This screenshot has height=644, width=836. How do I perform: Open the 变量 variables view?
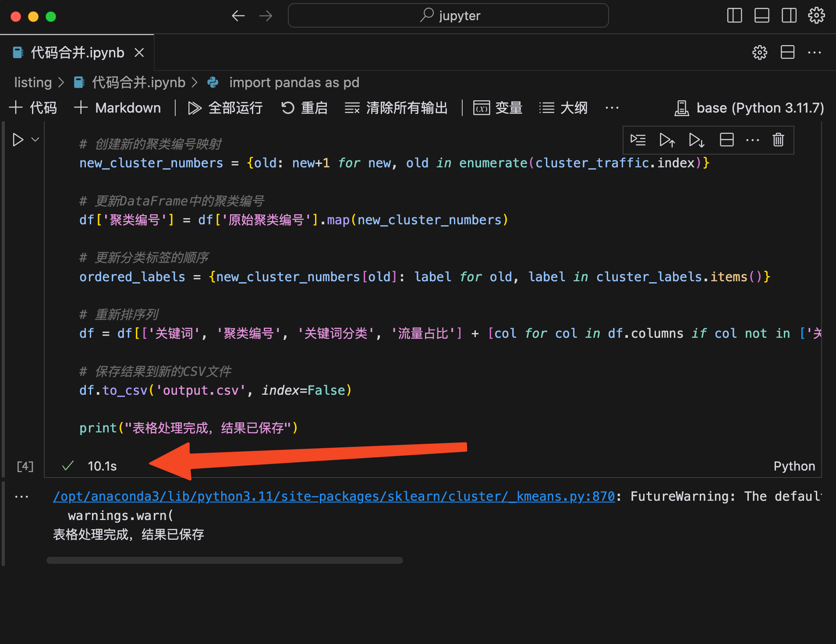498,108
